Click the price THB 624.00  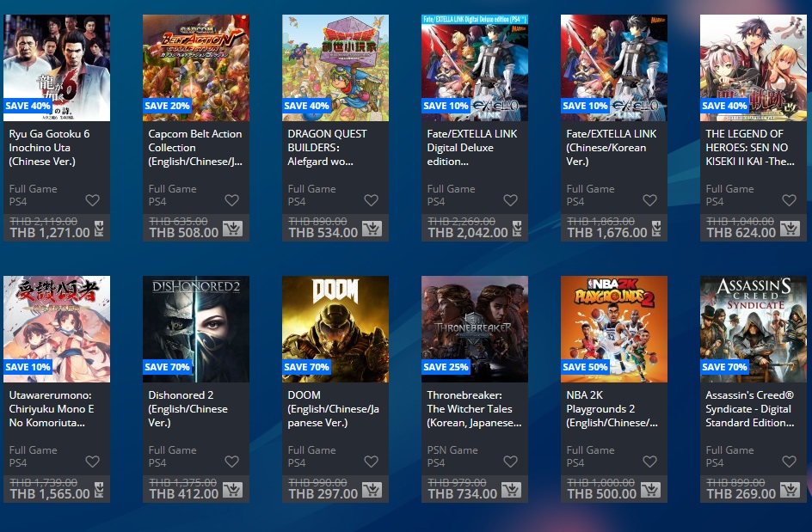[741, 233]
